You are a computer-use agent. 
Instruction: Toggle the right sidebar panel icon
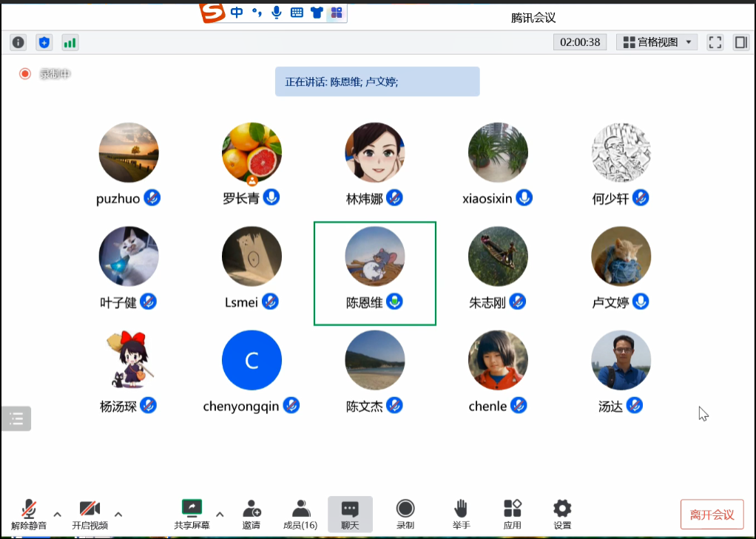click(x=740, y=42)
